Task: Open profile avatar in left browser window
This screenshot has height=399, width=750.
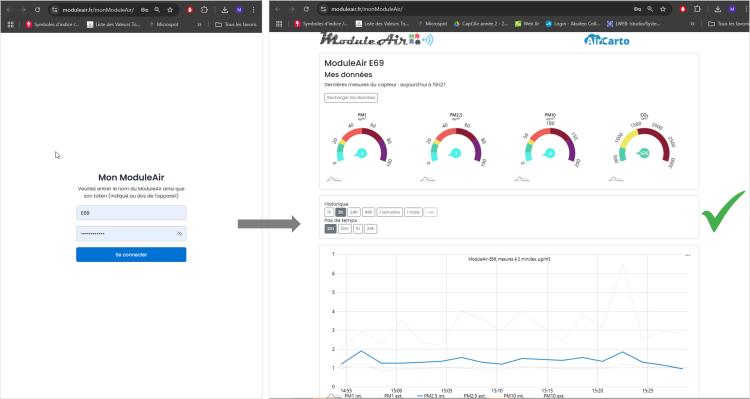Action: coord(239,10)
